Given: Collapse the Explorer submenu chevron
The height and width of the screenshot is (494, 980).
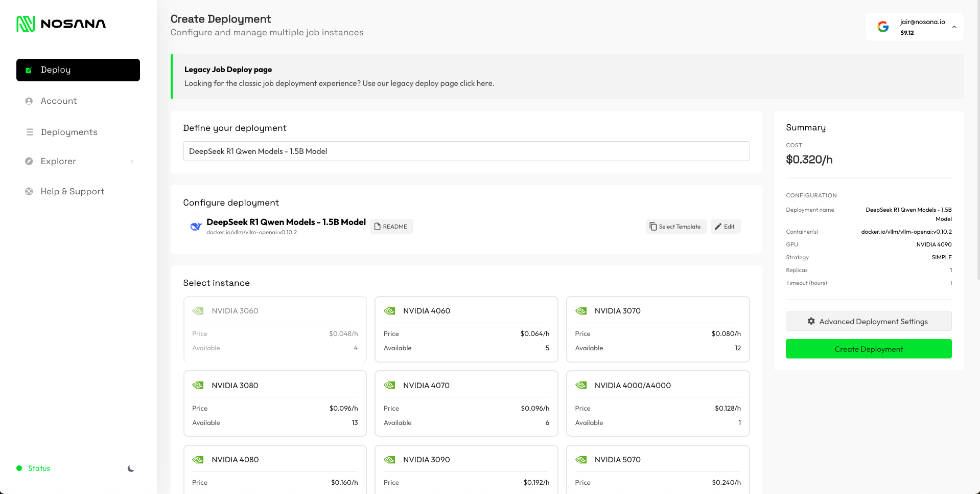Looking at the screenshot, I should point(132,161).
